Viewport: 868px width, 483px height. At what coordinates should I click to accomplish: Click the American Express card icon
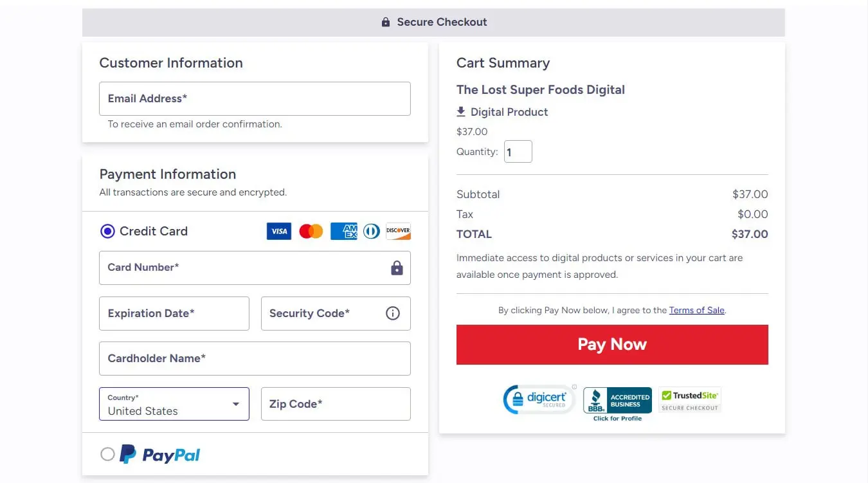click(x=343, y=232)
